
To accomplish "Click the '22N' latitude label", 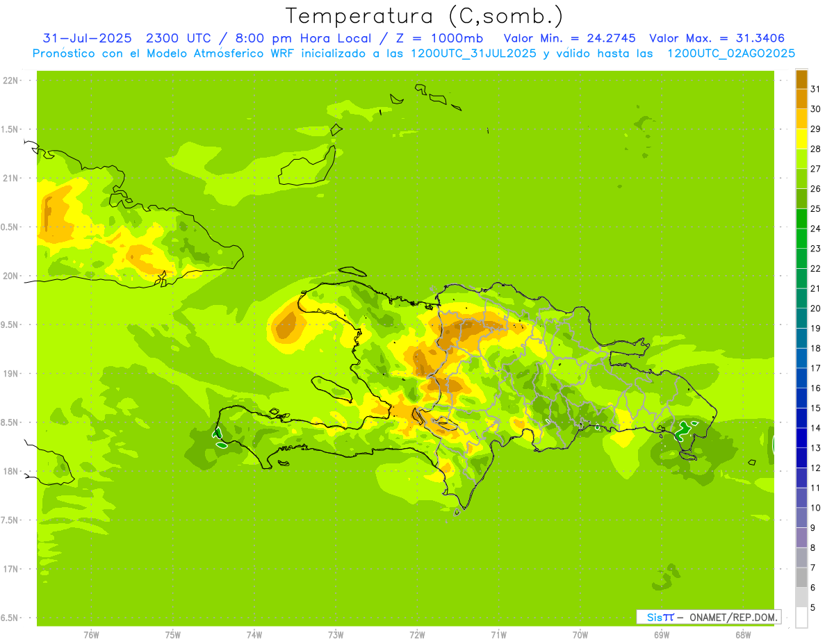I will pos(10,81).
